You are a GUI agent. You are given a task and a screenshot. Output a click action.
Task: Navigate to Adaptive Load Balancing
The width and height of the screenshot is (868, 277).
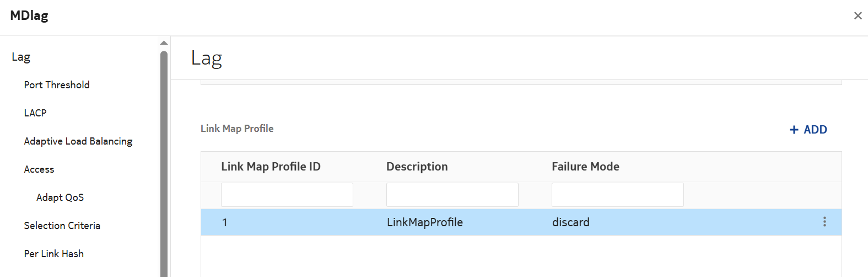(78, 141)
